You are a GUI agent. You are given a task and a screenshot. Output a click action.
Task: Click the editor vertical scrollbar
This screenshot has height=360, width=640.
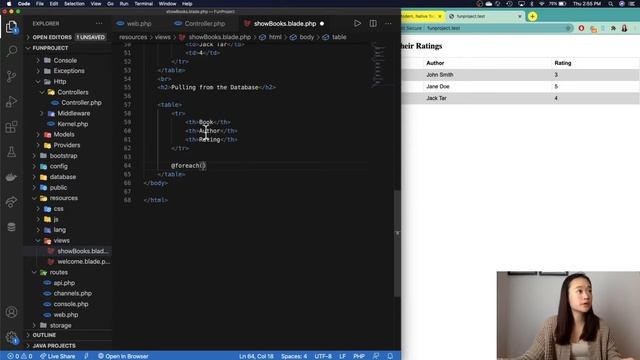tap(397, 244)
